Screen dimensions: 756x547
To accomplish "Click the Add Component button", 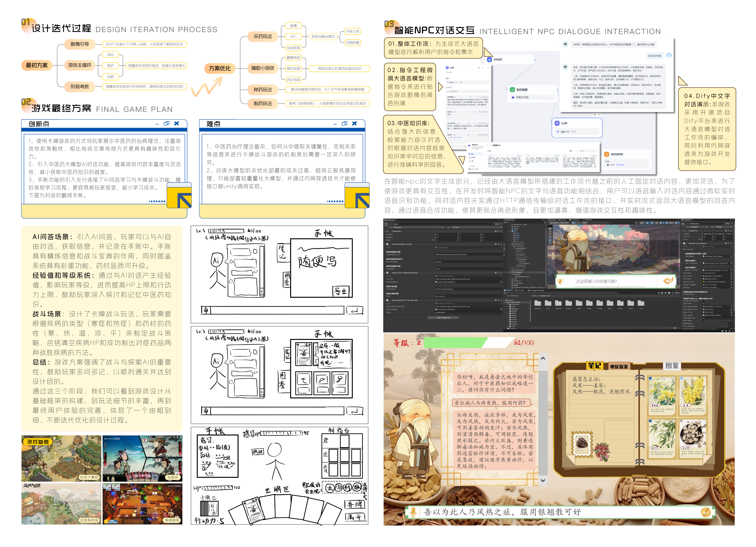I will click(x=443, y=318).
